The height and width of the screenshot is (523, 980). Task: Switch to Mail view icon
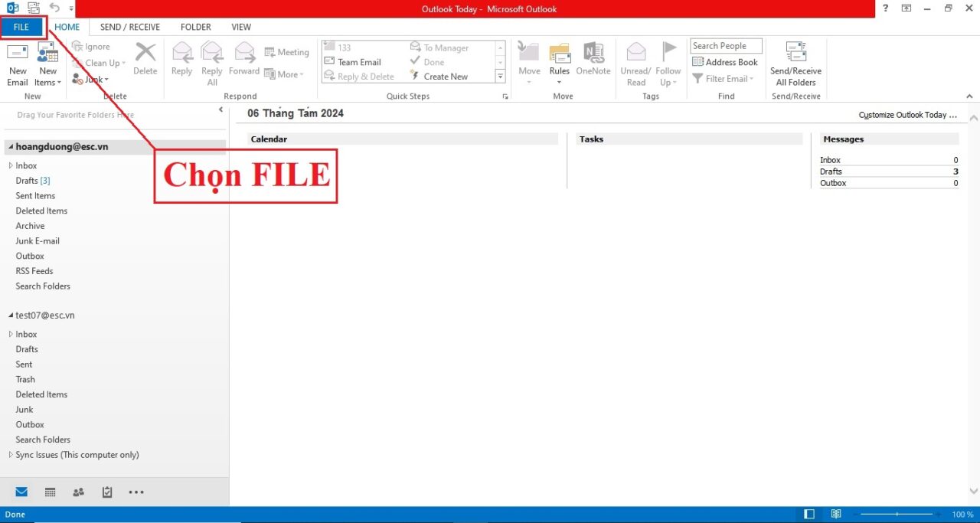click(x=21, y=492)
